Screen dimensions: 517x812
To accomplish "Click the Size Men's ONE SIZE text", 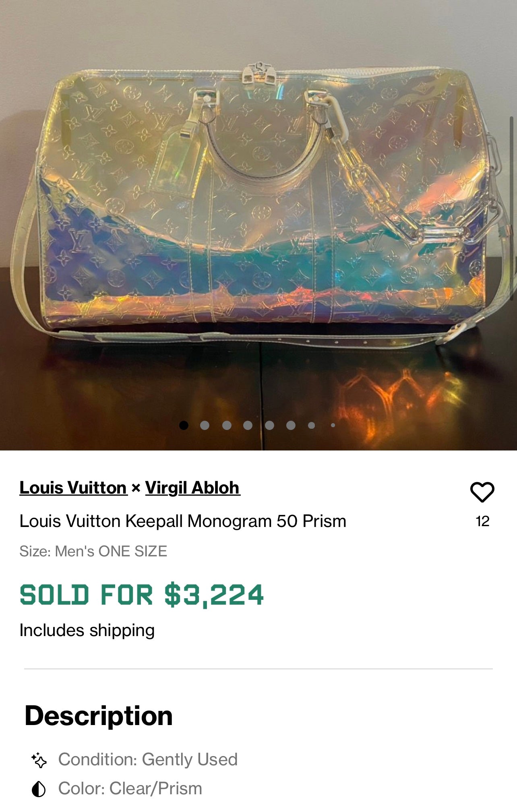I will 93,551.
